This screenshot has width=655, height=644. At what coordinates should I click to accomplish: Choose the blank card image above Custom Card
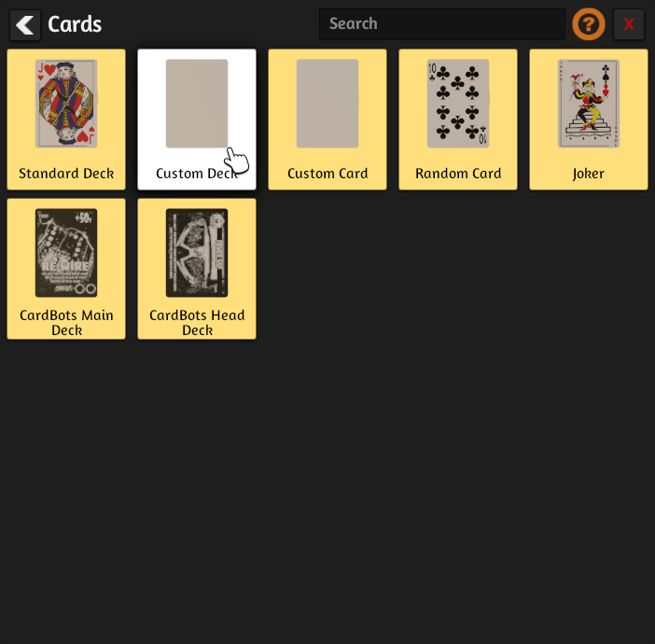click(x=327, y=104)
